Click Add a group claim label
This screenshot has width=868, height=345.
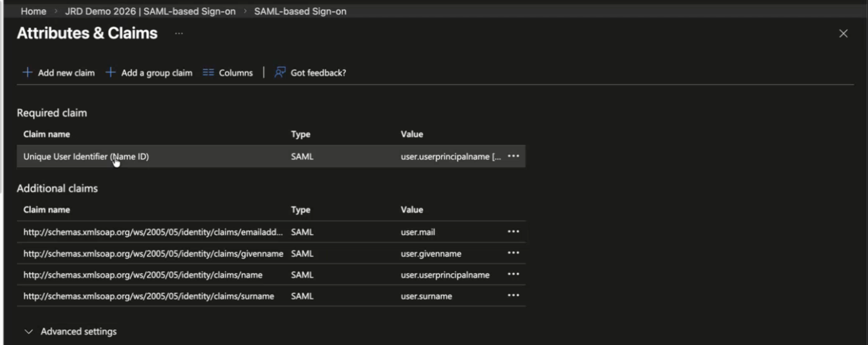[x=157, y=73]
